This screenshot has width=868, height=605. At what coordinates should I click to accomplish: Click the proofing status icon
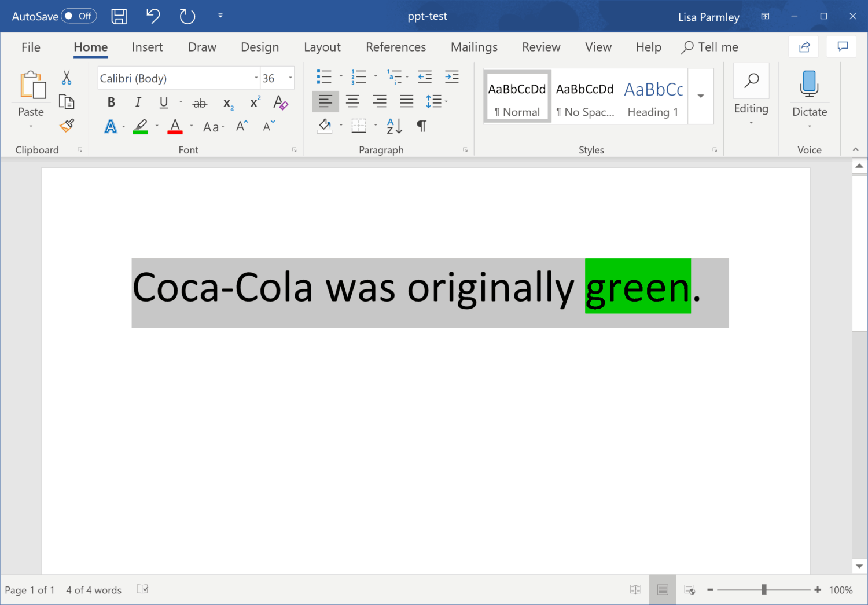point(142,589)
